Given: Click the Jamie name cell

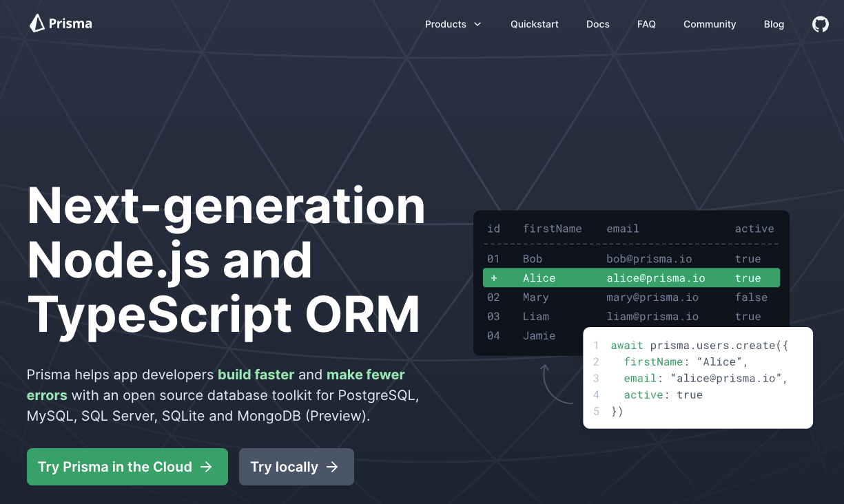Looking at the screenshot, I should (539, 336).
